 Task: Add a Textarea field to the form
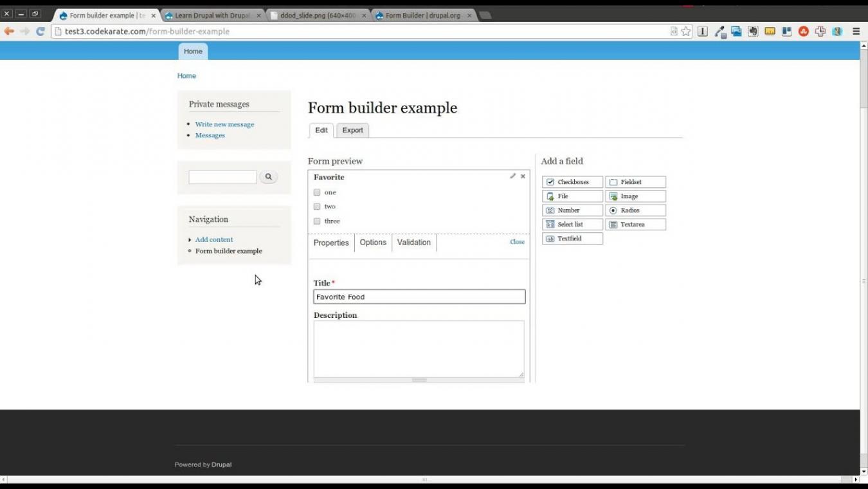point(635,225)
